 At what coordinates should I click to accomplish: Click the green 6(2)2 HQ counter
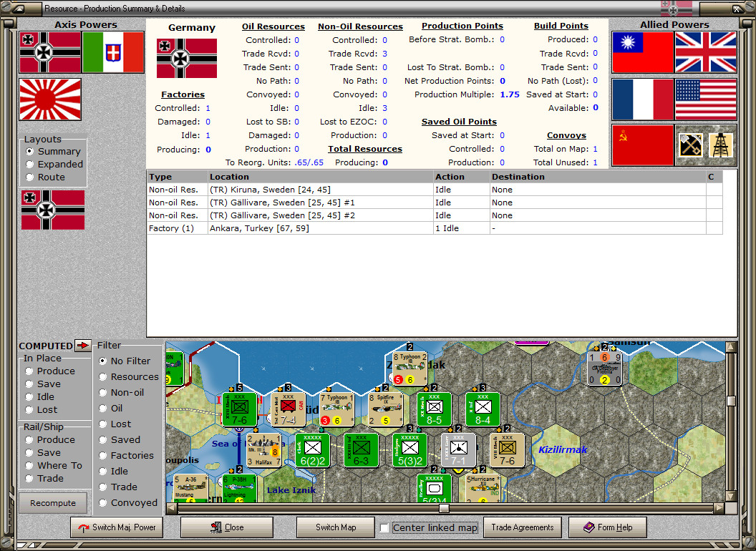point(312,450)
